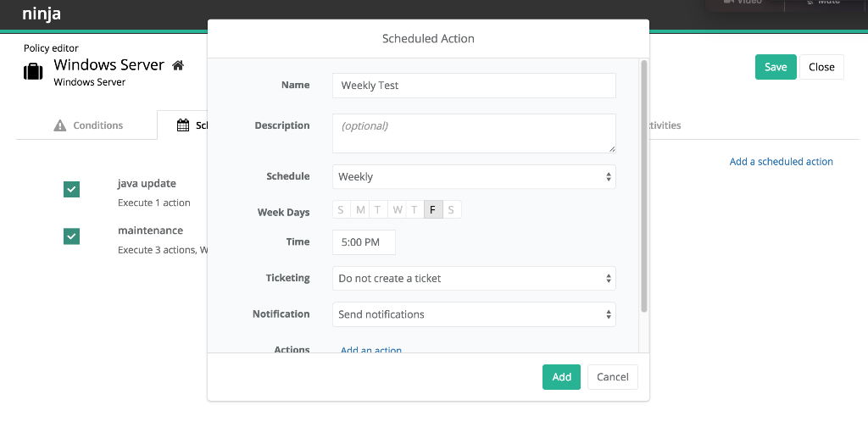Click the warning icon on Conditions tab
The height and width of the screenshot is (433, 868).
[60, 125]
